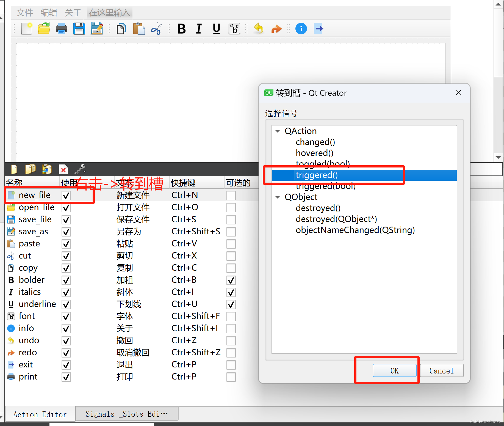Uncheck 可选的 checkbox for italics
Screen dimensions: 504x426
[231, 292]
